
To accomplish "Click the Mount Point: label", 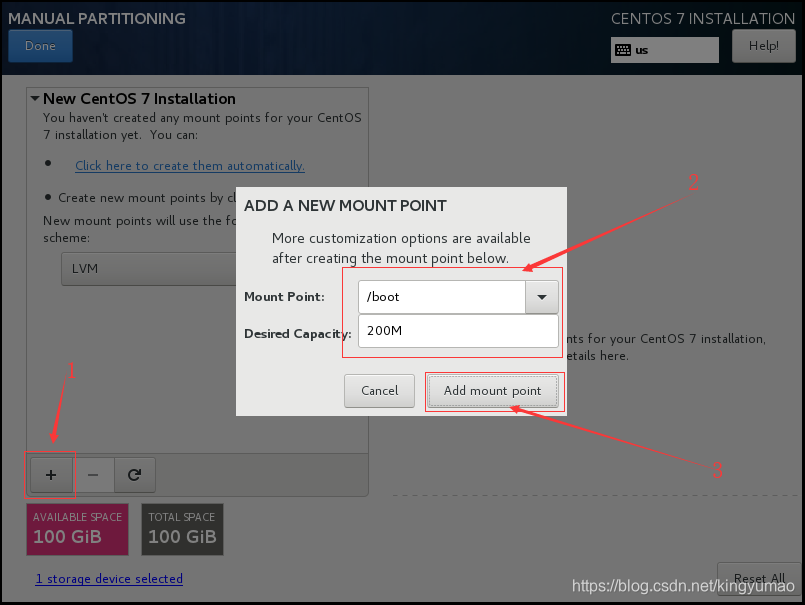I will [284, 297].
